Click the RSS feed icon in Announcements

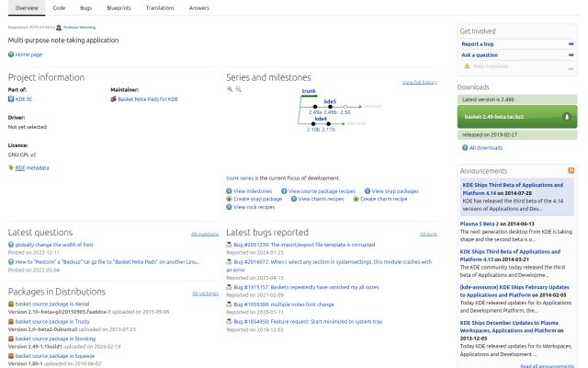coord(571,170)
